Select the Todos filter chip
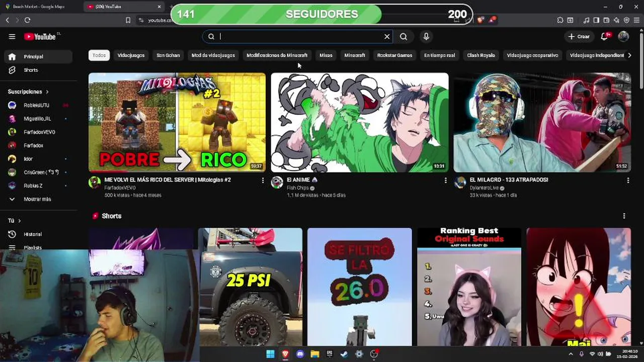 click(x=99, y=55)
